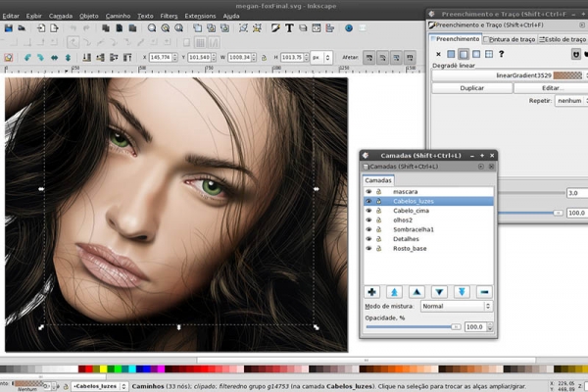Click the Save document icon in toolbar
Image resolution: width=588 pixels, height=392 pixels.
click(8, 28)
